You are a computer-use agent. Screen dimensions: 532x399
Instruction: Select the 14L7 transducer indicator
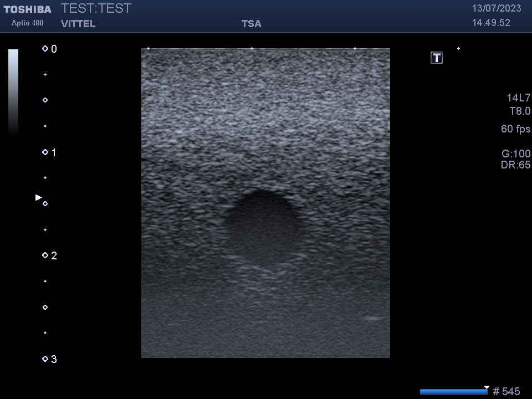[519, 97]
